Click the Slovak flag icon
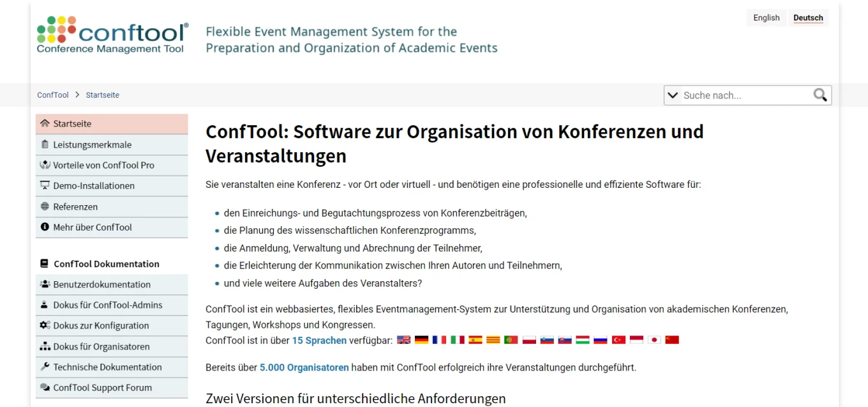 [x=565, y=340]
